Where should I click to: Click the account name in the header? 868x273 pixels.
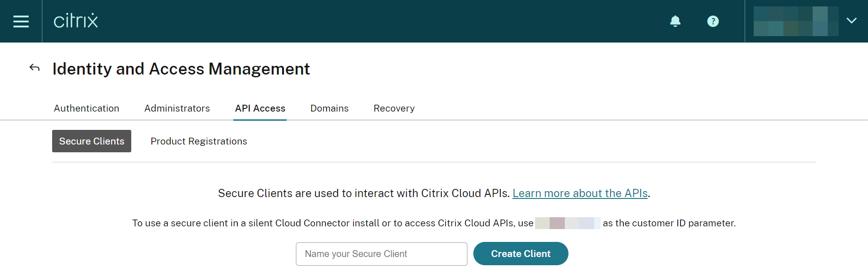tap(796, 21)
